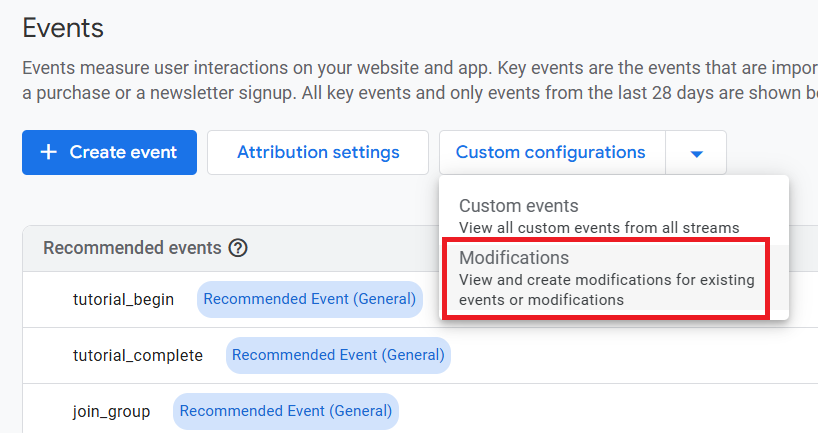Click the Events page heading
818x433 pixels.
pos(63,27)
